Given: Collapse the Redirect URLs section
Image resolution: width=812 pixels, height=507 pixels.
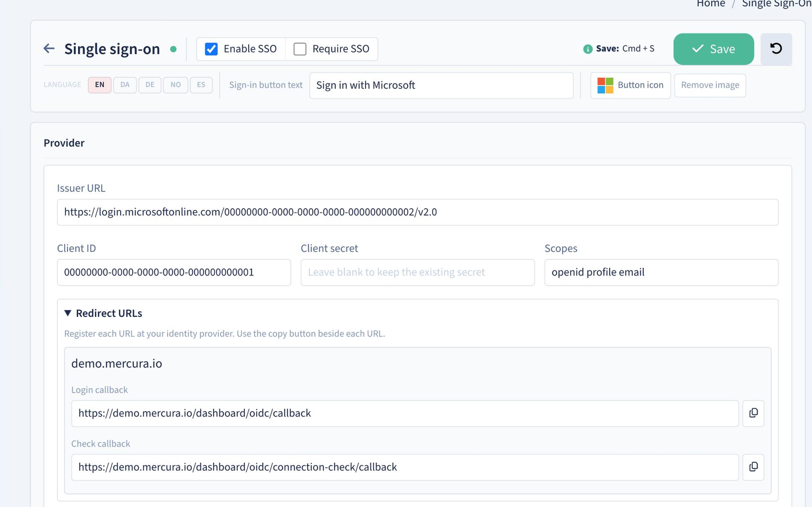Looking at the screenshot, I should click(68, 313).
